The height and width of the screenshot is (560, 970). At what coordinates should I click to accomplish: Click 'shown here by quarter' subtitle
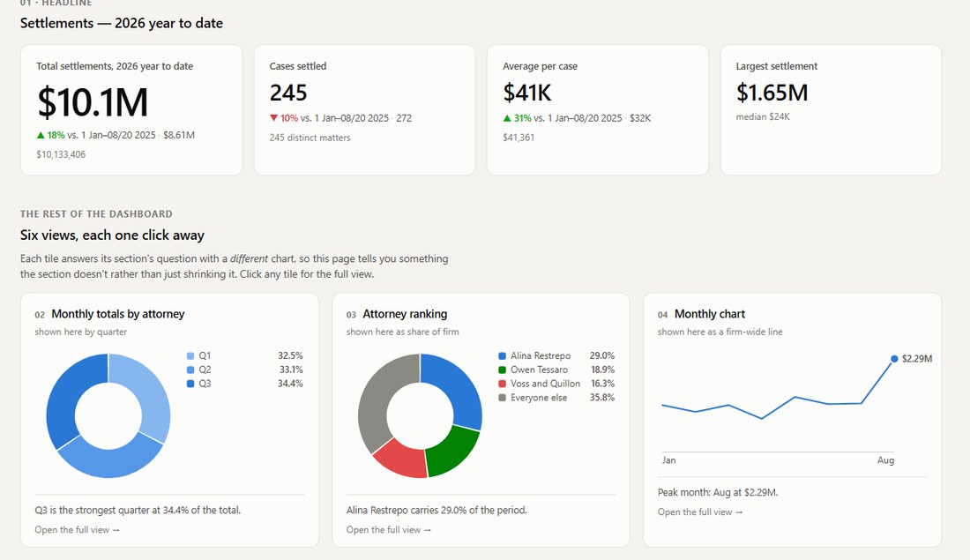pos(81,332)
